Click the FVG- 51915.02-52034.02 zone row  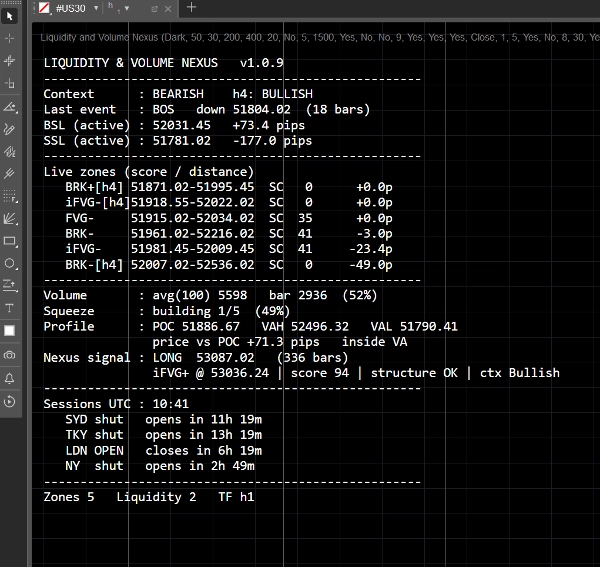229,218
